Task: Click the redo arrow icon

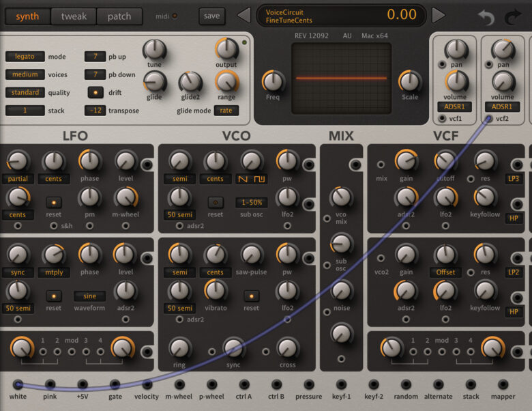Action: coord(512,17)
